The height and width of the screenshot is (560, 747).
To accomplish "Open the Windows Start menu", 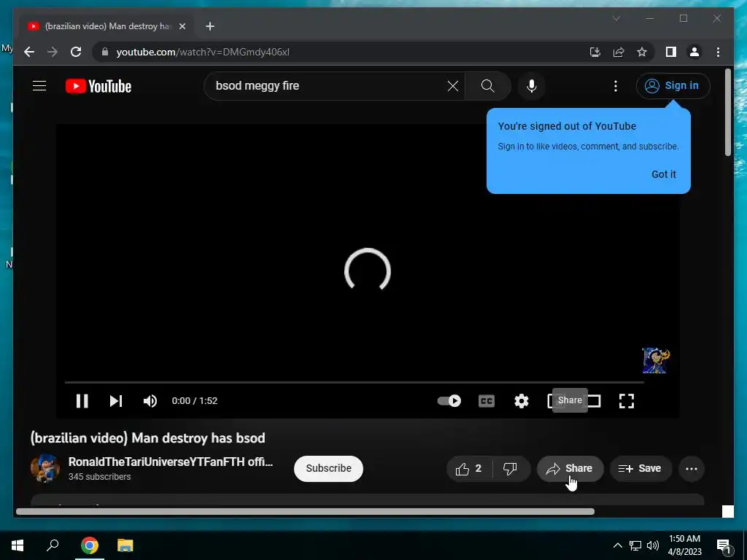I will click(18, 545).
